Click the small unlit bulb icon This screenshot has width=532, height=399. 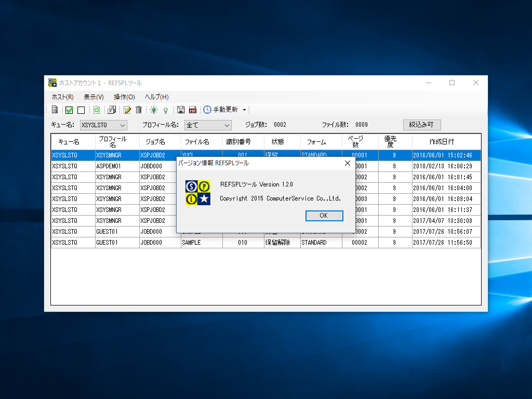tap(166, 110)
